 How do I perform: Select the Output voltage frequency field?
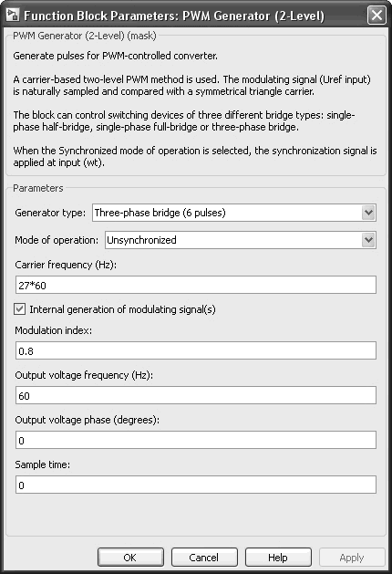(196, 395)
